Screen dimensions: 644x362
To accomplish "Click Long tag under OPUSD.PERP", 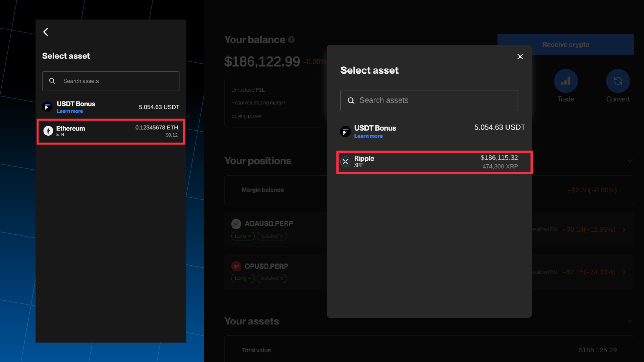I will pos(243,278).
